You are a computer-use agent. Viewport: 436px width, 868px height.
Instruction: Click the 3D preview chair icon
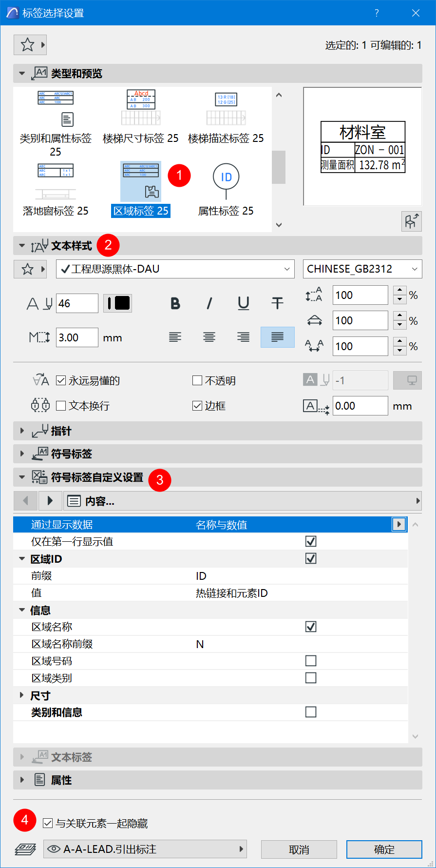pyautogui.click(x=411, y=221)
